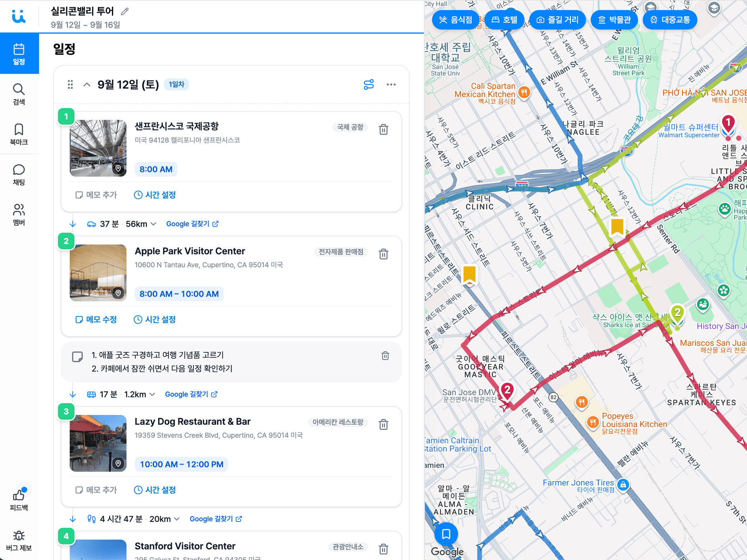Delete Apple Park Visitor Center via trash icon

click(x=383, y=254)
